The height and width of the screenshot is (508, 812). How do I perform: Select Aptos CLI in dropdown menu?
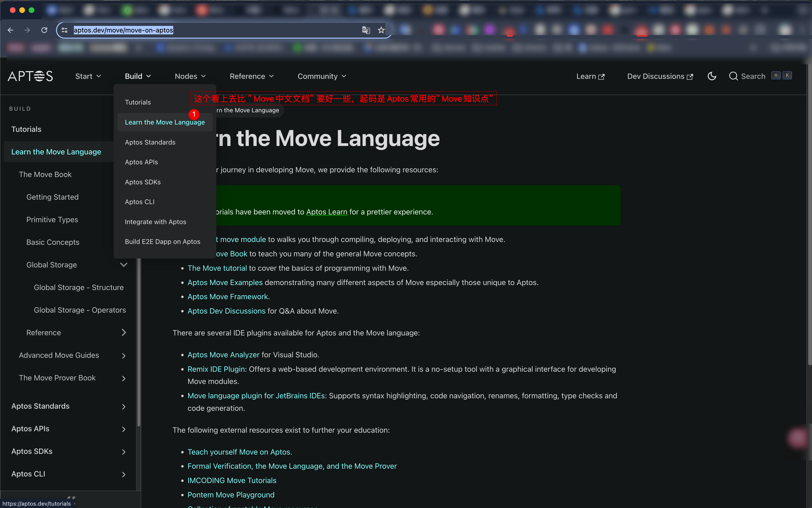coord(165,202)
